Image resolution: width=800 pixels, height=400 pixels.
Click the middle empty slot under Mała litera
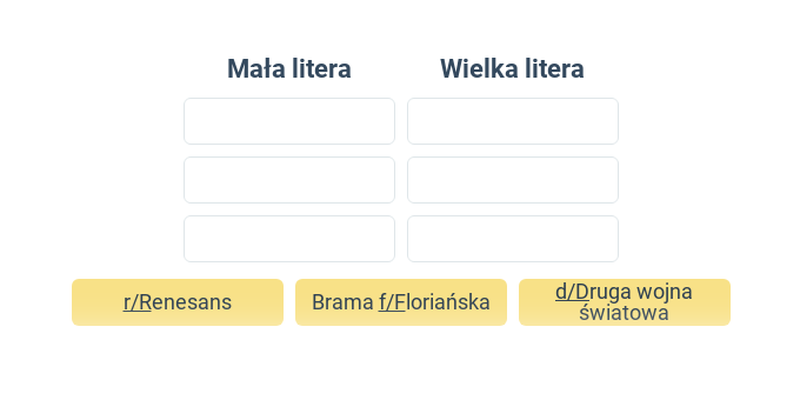(289, 180)
